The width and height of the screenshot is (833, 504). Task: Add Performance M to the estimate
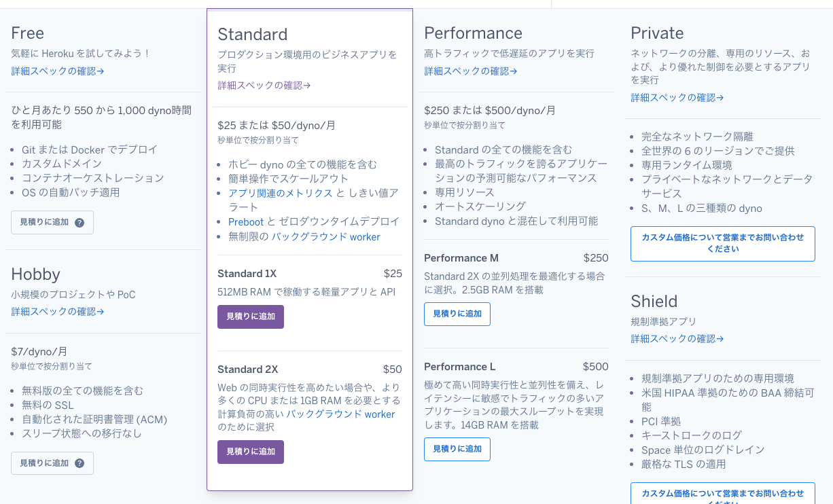pyautogui.click(x=457, y=314)
